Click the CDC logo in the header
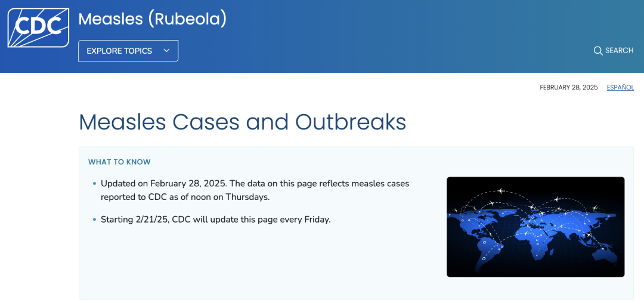The height and width of the screenshot is (302, 644). point(38,27)
